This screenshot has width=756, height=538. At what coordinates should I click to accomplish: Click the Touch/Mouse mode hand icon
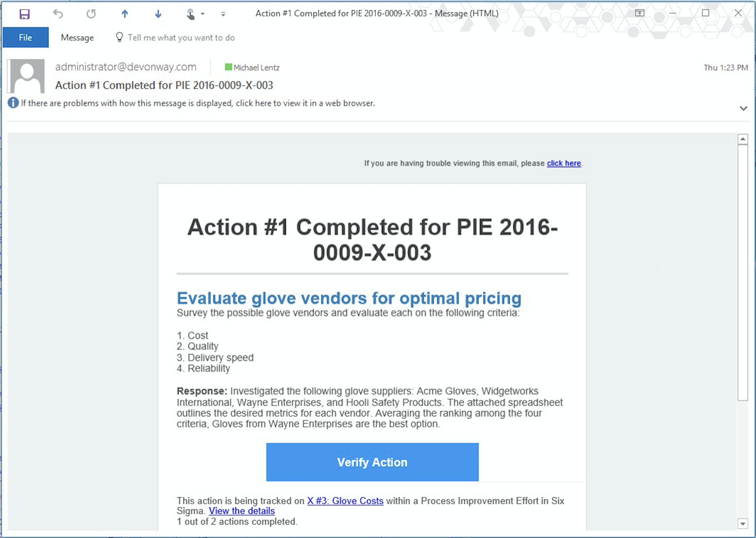click(190, 14)
